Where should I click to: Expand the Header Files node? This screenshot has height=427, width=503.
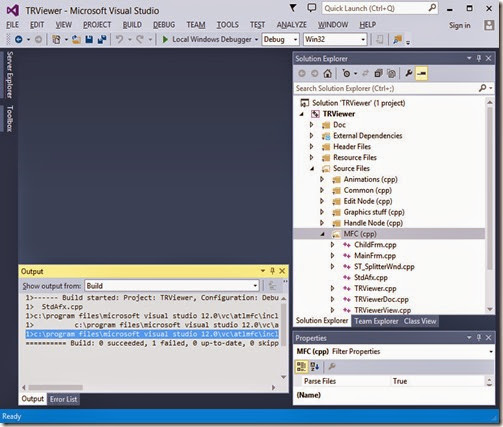click(311, 146)
